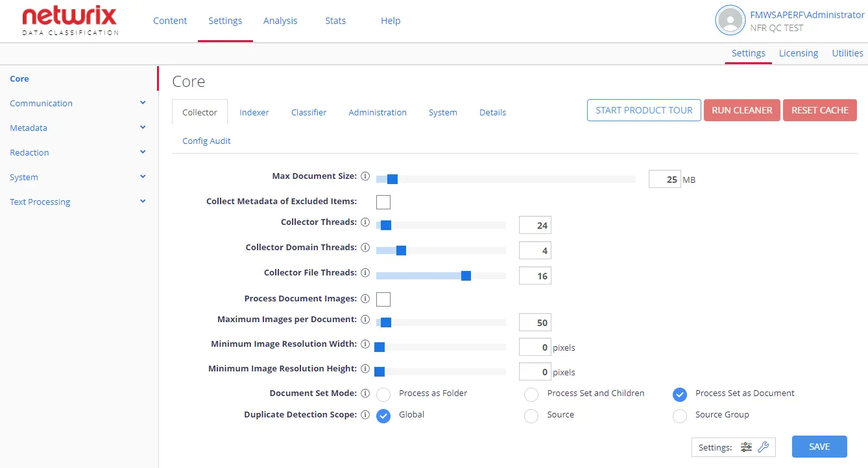Click the wrench icon beside Settings label
Viewport: 868px width, 468px height.
click(x=764, y=447)
